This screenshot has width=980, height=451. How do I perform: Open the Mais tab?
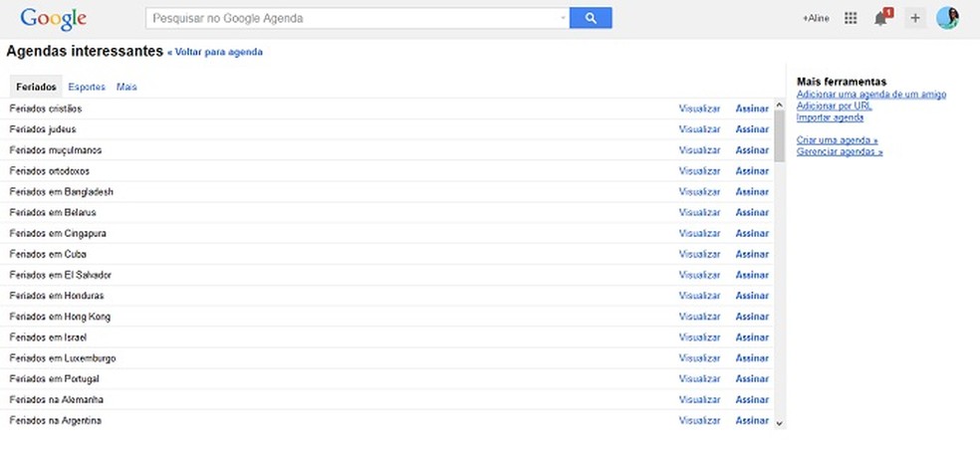pyautogui.click(x=126, y=87)
